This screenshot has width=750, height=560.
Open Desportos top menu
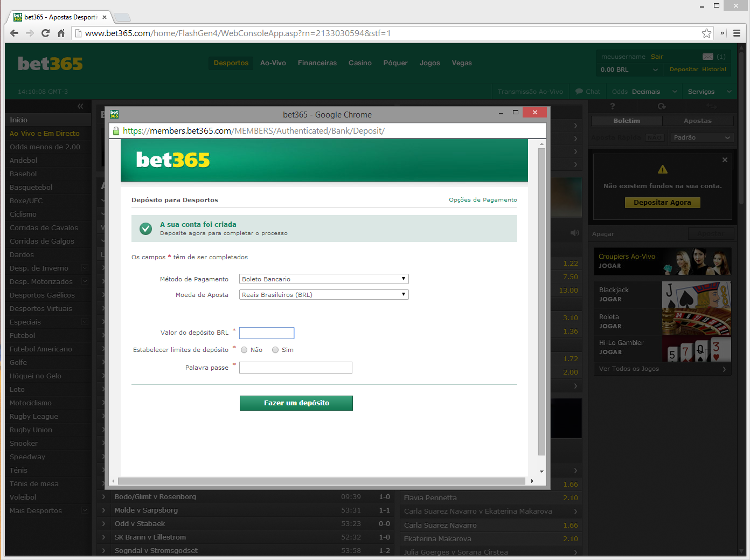point(231,63)
